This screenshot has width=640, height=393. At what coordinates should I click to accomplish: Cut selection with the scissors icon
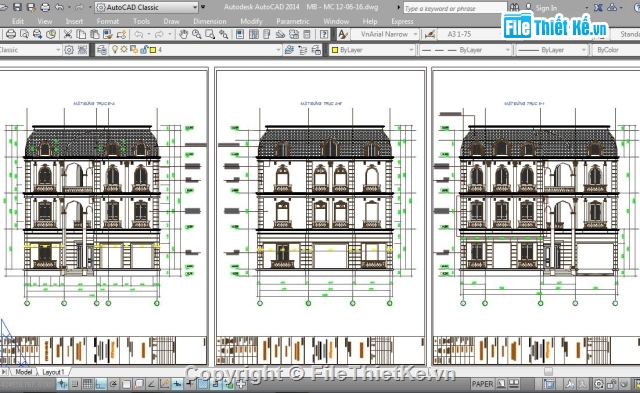click(x=68, y=34)
